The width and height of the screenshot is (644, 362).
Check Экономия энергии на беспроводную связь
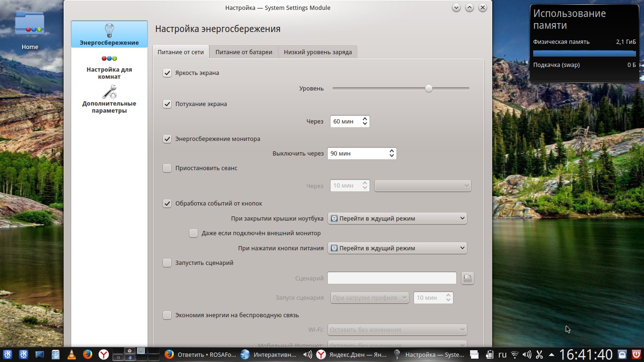point(167,315)
